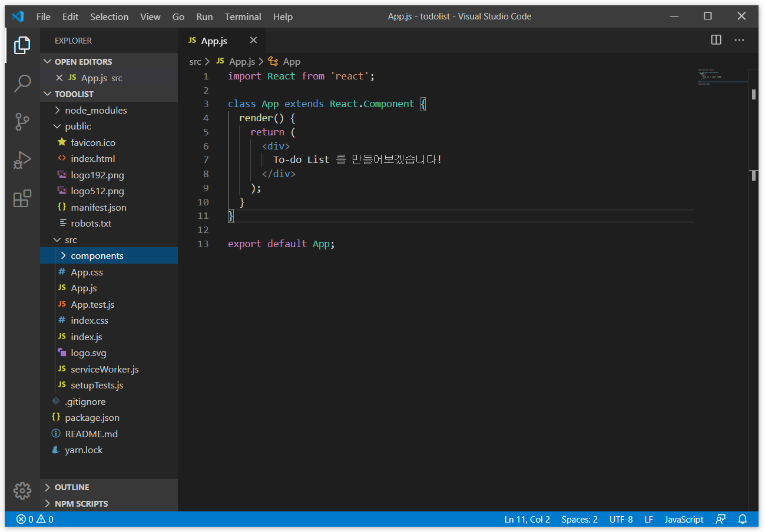765x532 pixels.
Task: Open the errors and warnings status indicator
Action: 35,520
